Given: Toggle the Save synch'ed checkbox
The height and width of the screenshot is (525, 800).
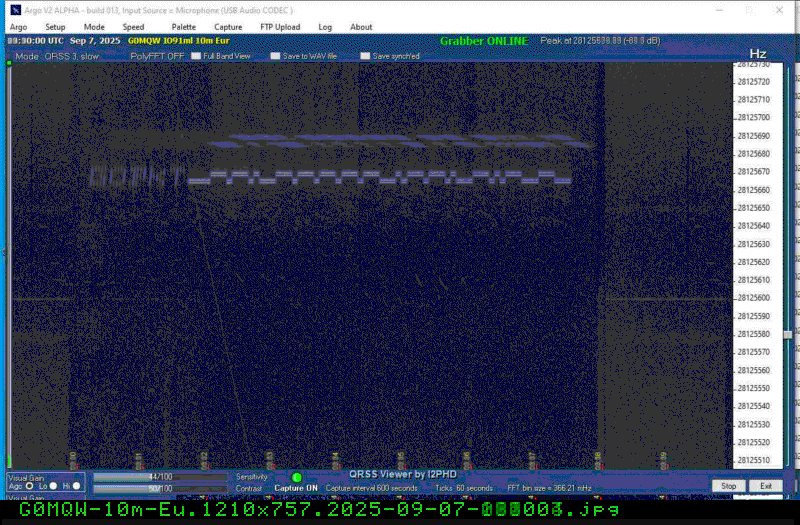Looking at the screenshot, I should coord(365,56).
